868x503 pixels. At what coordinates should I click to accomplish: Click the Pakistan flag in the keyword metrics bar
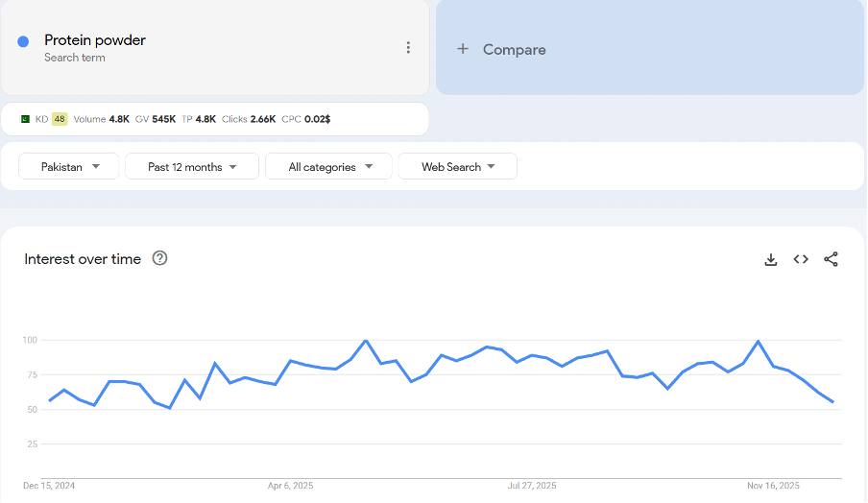(x=26, y=119)
